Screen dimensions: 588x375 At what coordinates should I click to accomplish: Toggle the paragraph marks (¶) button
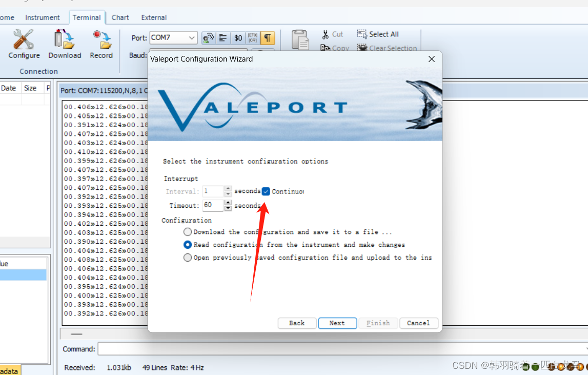pyautogui.click(x=268, y=38)
